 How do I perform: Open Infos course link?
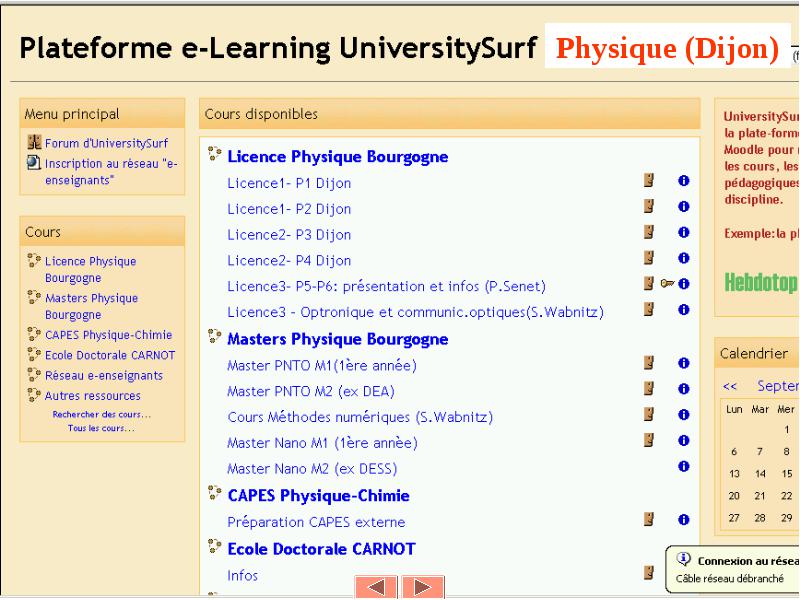click(x=242, y=576)
